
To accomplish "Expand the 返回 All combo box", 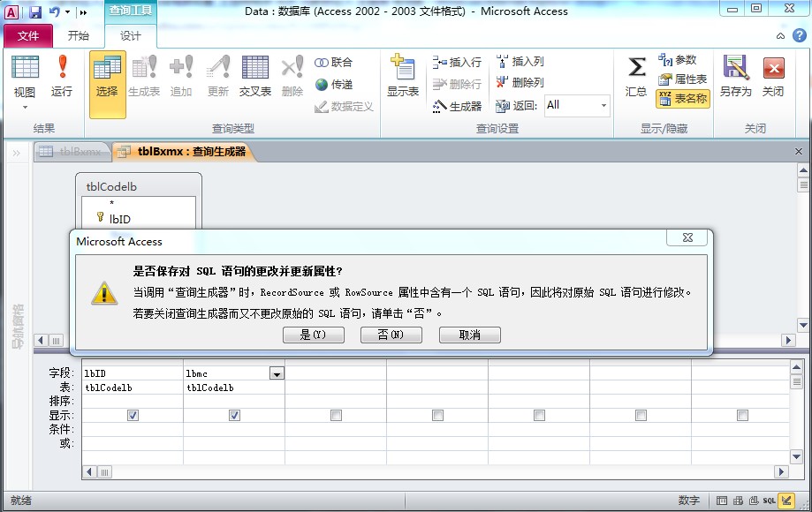I will point(603,106).
